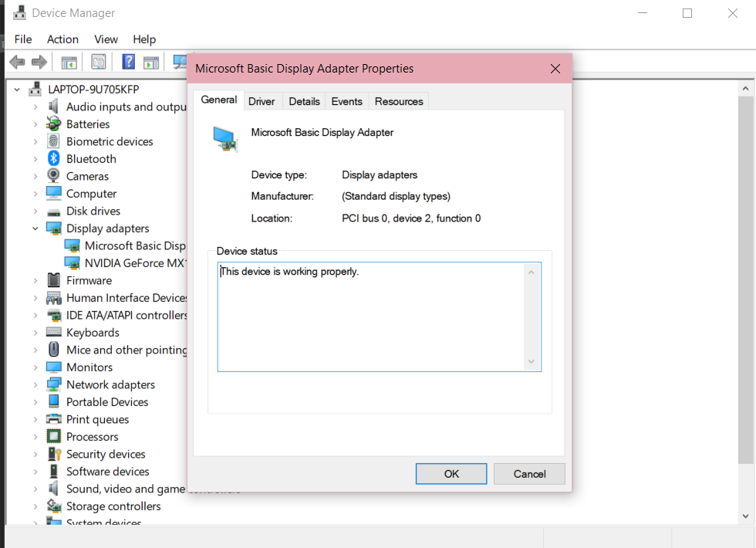Viewport: 756px width, 548px height.
Task: Click the Biometric devices fingerprint icon
Action: point(53,140)
